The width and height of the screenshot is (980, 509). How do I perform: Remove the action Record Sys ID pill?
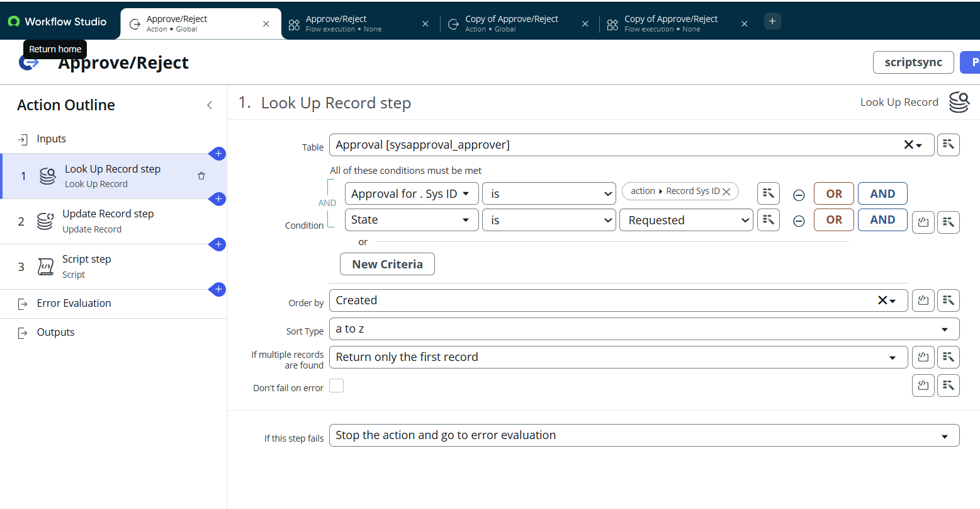point(726,192)
